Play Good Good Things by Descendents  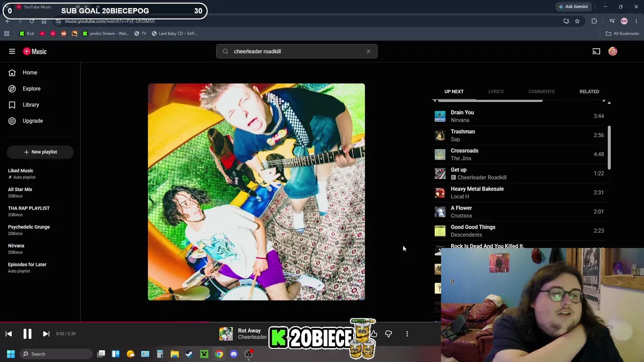coord(520,231)
